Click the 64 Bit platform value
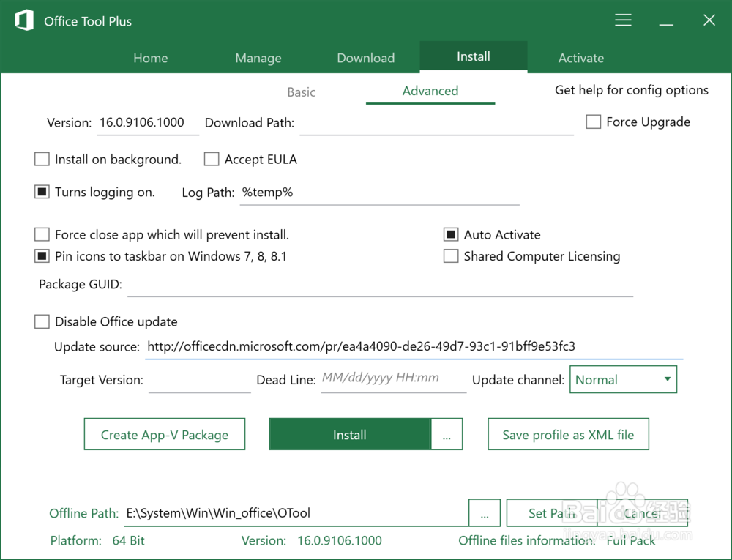The image size is (732, 560). point(128,540)
